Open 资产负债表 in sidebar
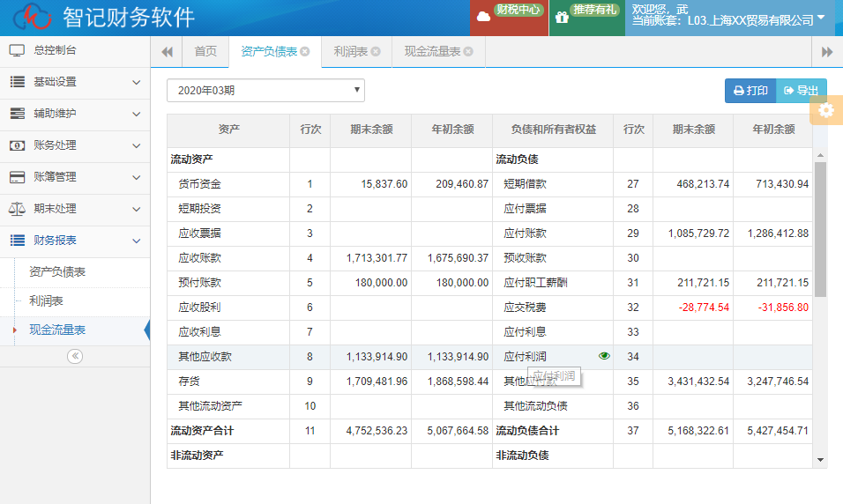The width and height of the screenshot is (843, 504). click(57, 272)
